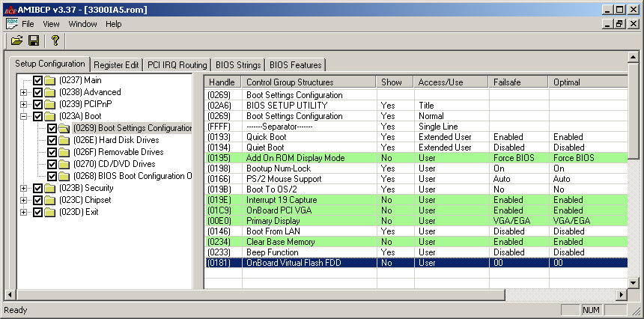Click the Help question mark toolbar icon

tap(55, 40)
